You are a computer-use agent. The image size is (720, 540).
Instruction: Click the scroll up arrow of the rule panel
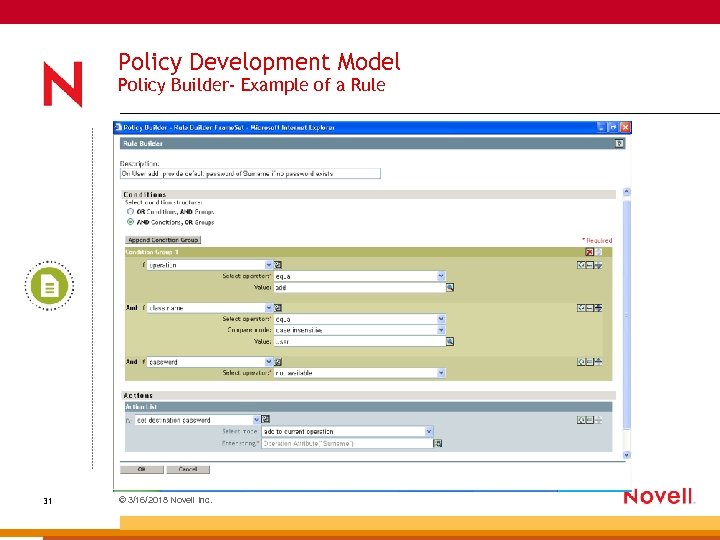[x=627, y=192]
